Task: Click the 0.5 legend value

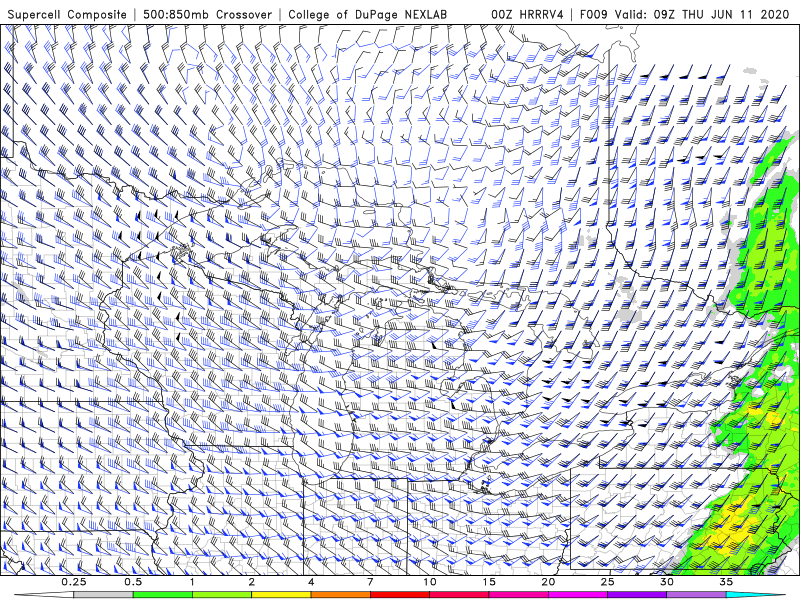Action: 133,582
